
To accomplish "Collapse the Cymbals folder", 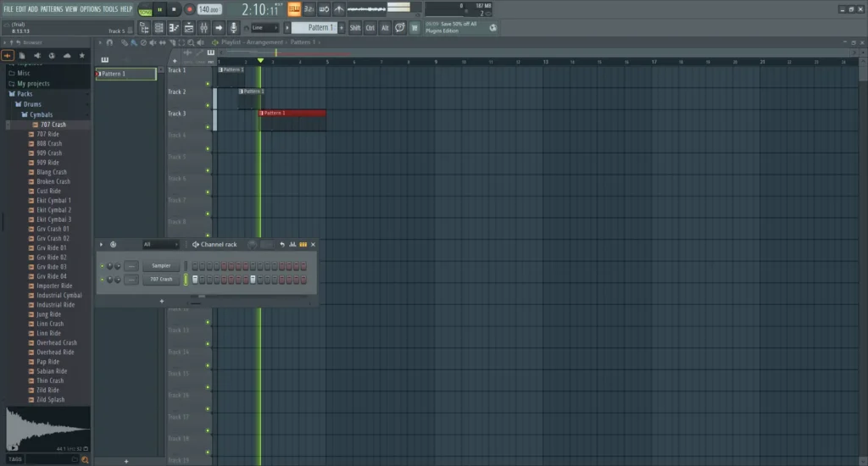I will tap(41, 114).
